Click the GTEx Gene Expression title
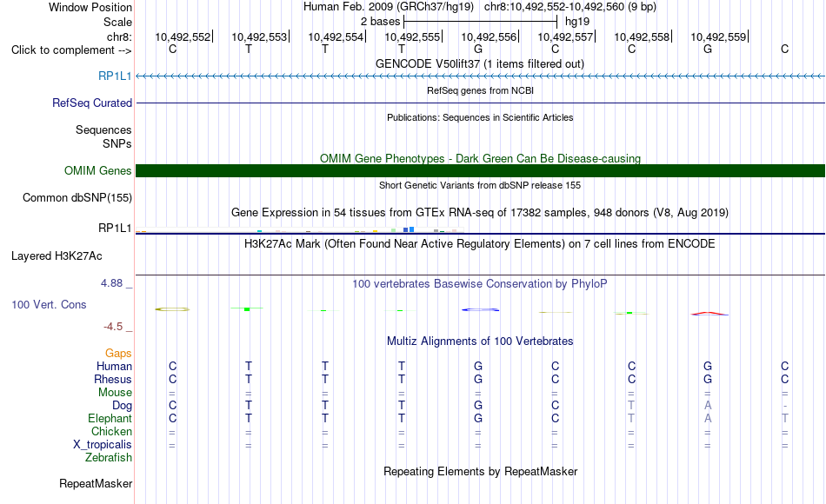 tap(480, 213)
